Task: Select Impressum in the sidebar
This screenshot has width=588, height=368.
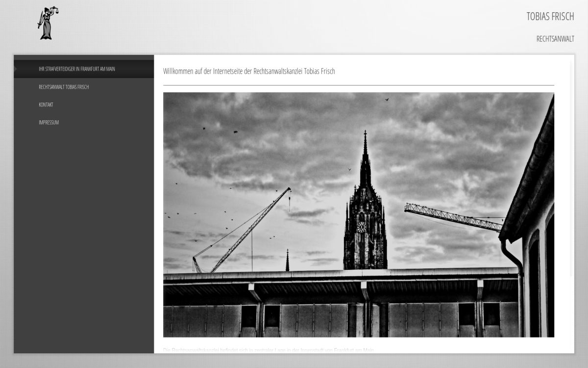Action: (49, 122)
